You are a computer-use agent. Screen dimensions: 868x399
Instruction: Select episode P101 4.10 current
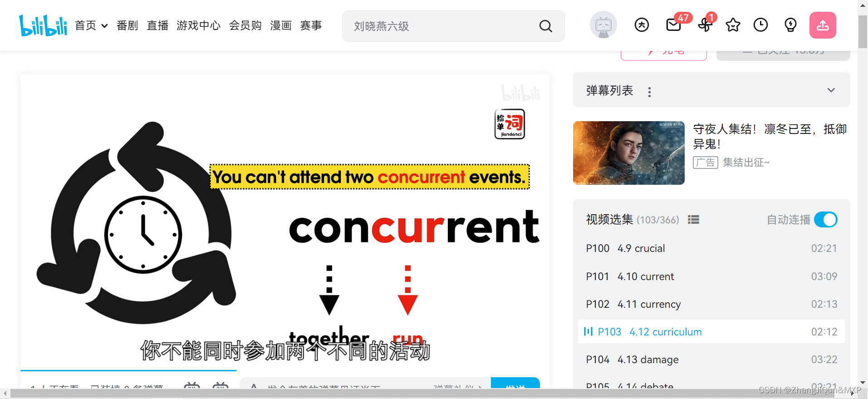click(x=711, y=276)
